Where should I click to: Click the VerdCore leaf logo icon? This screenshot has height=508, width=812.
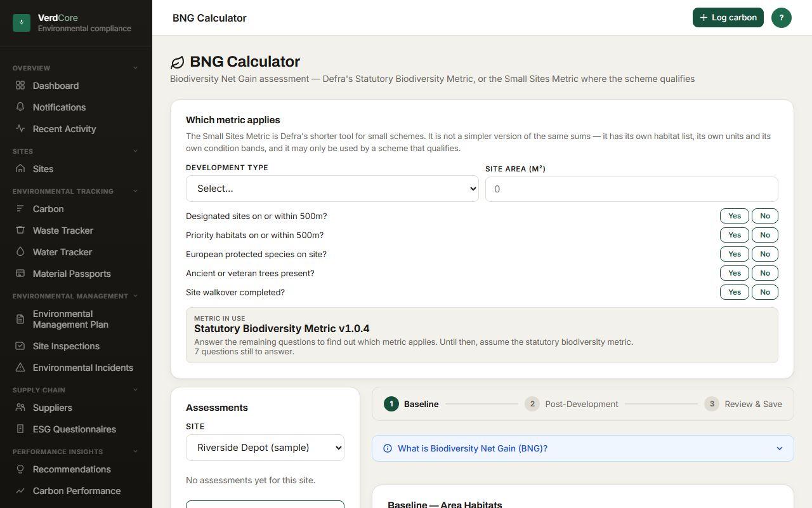(22, 23)
